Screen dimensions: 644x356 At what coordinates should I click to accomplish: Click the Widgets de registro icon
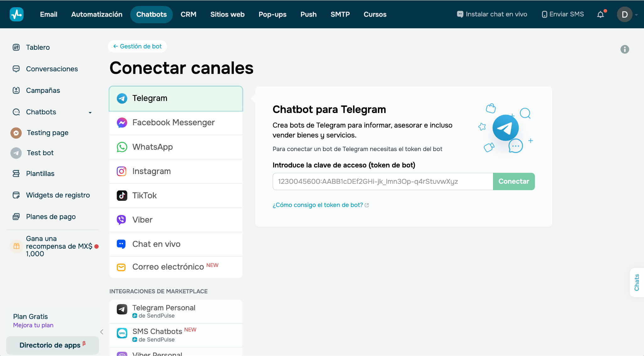(16, 195)
